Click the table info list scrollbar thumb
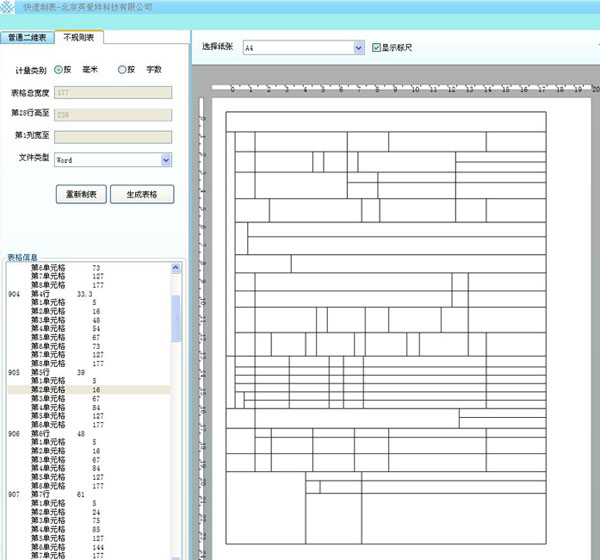 coord(177,318)
